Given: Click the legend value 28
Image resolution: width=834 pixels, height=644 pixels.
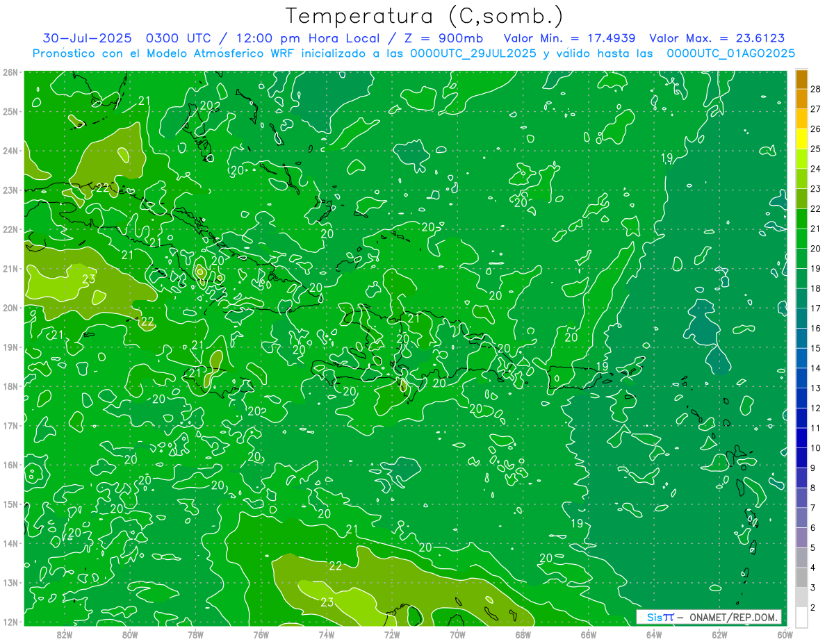Looking at the screenshot, I should click(x=816, y=88).
